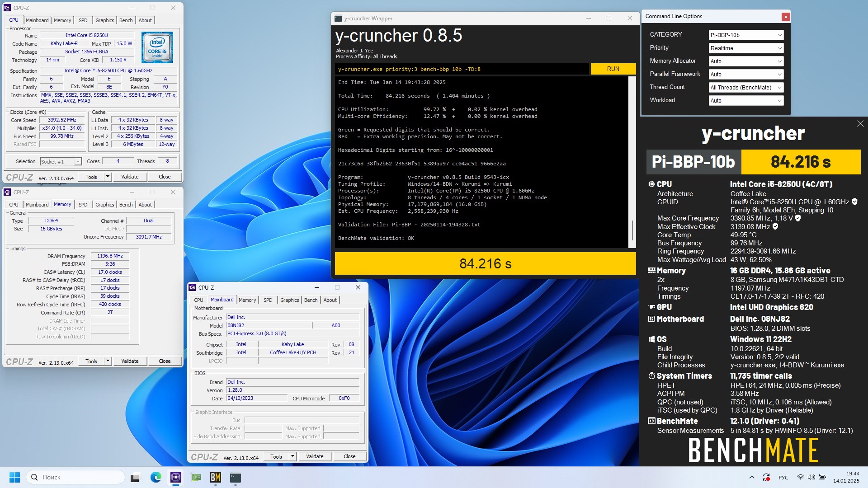
Task: Open the terminal taskbar icon
Action: click(236, 477)
